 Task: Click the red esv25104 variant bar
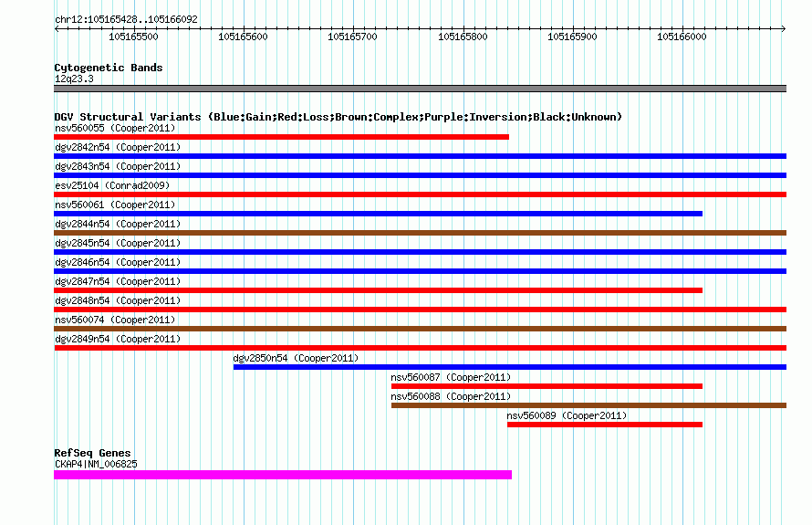420,194
